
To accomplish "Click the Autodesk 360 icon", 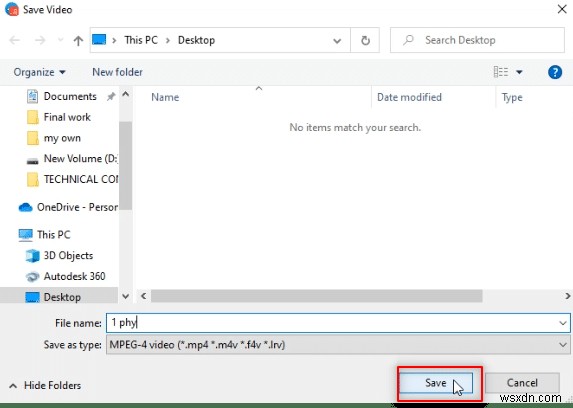I will tap(33, 277).
